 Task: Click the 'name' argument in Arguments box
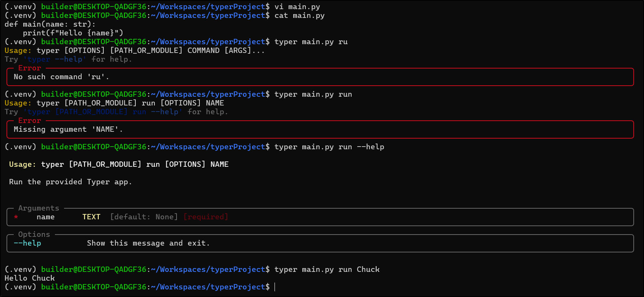click(46, 217)
